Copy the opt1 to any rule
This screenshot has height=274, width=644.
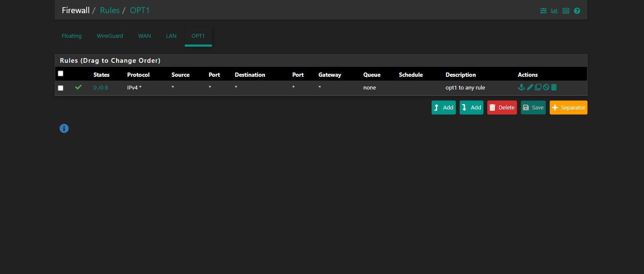(x=538, y=87)
